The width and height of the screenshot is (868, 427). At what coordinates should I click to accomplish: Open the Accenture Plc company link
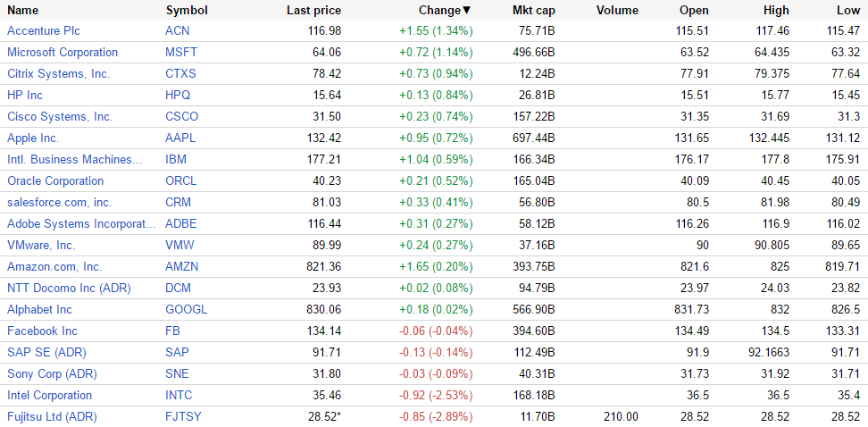tap(46, 30)
